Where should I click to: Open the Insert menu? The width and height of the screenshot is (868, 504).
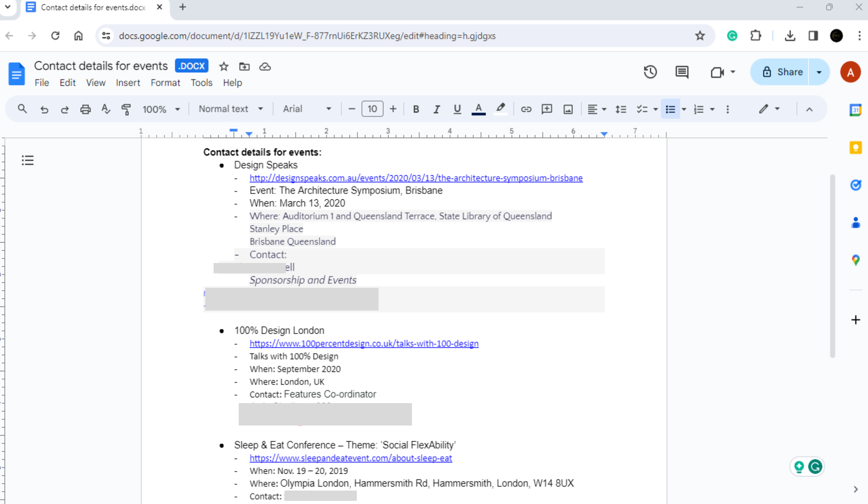coord(127,83)
